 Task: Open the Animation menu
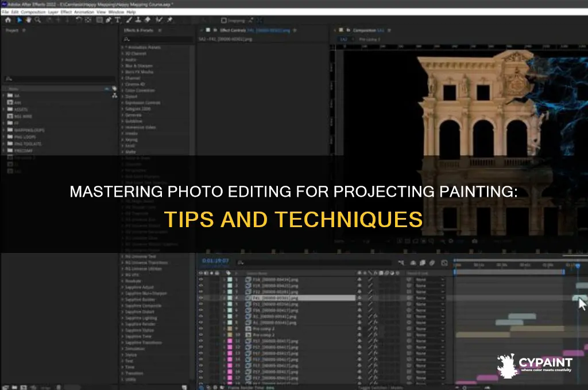pos(84,12)
